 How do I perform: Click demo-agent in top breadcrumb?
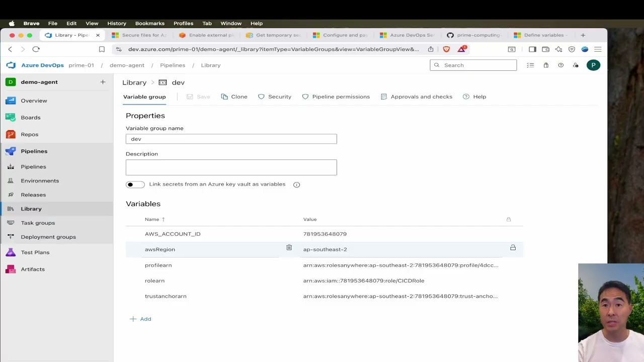click(127, 65)
